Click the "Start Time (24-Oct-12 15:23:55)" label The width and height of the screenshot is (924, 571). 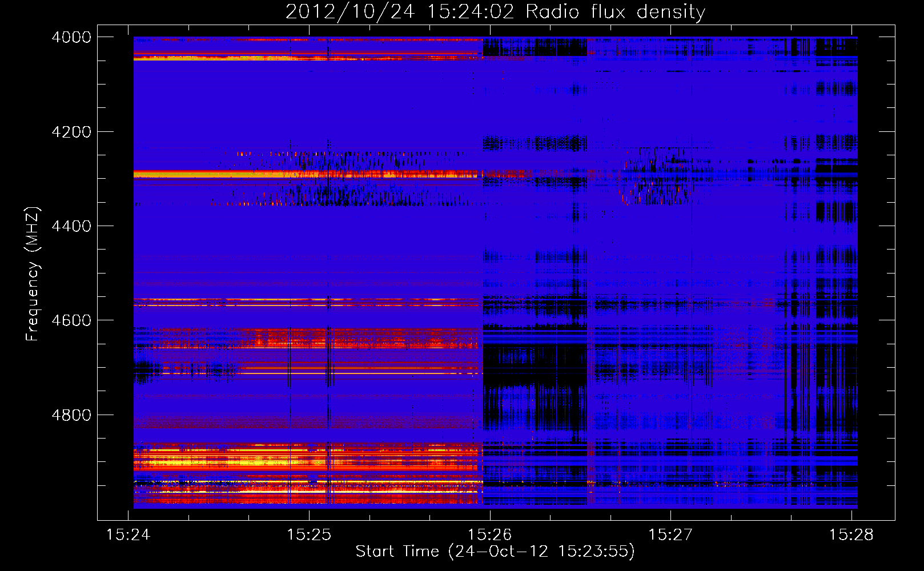tap(495, 551)
